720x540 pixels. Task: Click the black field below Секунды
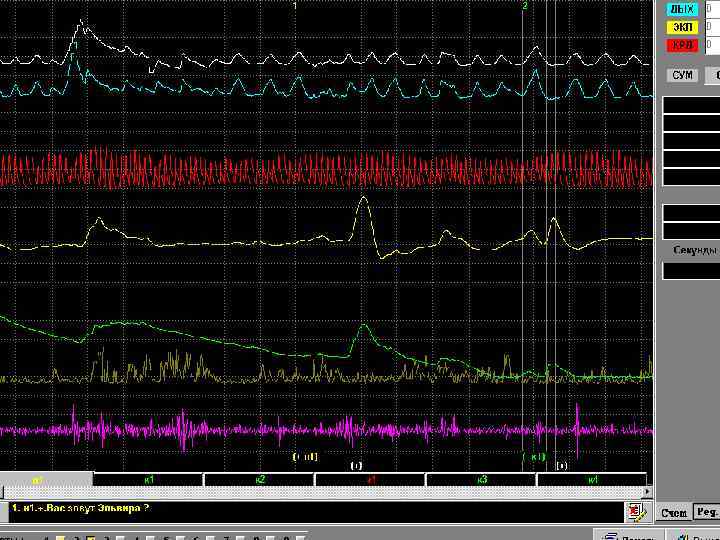click(691, 271)
